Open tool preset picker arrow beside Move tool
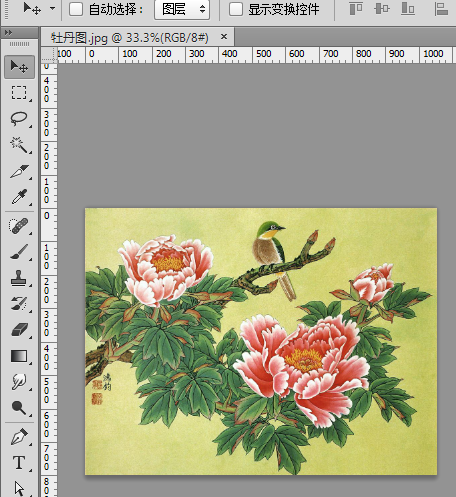This screenshot has width=456, height=497. 52,9
